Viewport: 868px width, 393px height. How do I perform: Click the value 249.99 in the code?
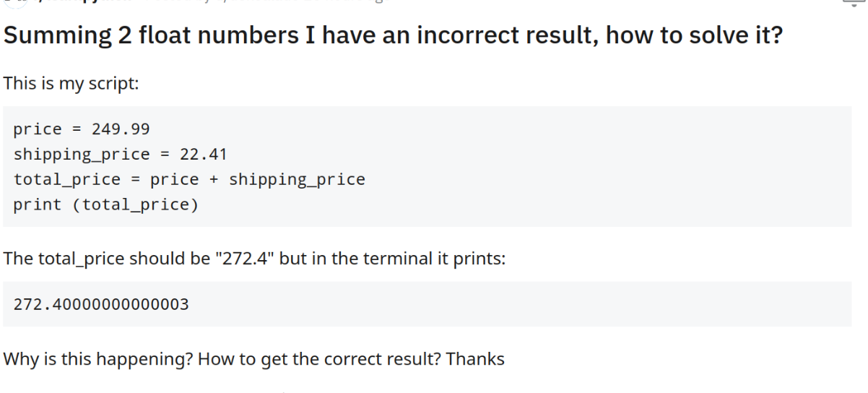(121, 129)
